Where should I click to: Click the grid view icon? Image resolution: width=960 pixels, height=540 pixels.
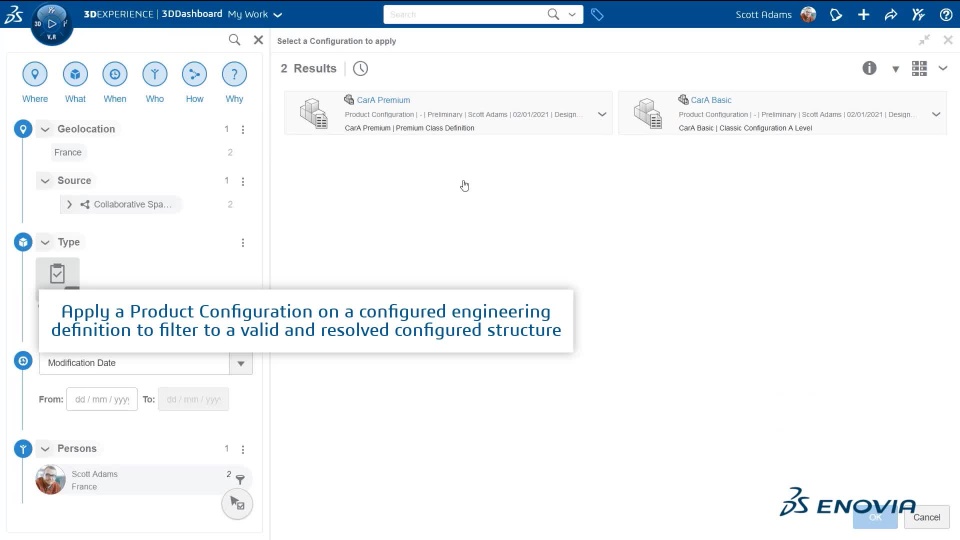(919, 68)
